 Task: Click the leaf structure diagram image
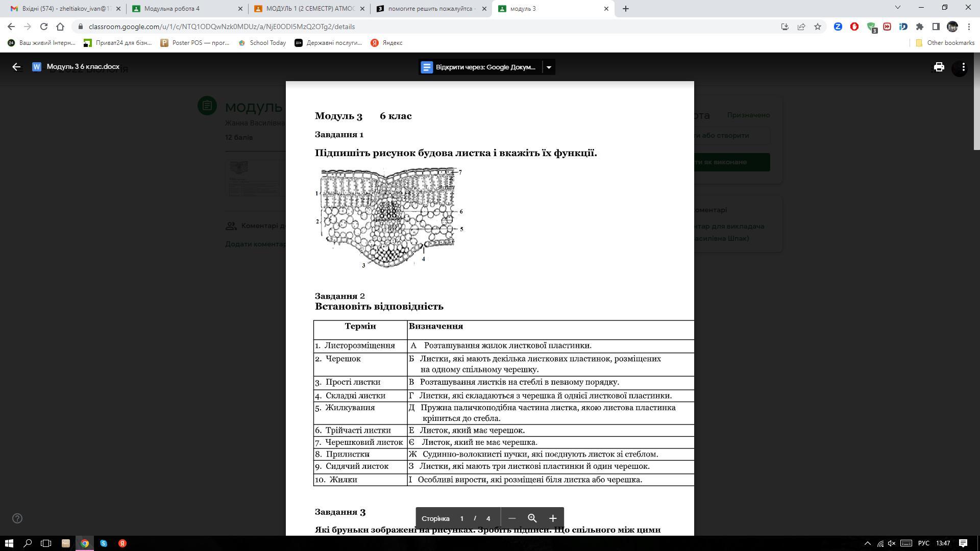coord(390,218)
